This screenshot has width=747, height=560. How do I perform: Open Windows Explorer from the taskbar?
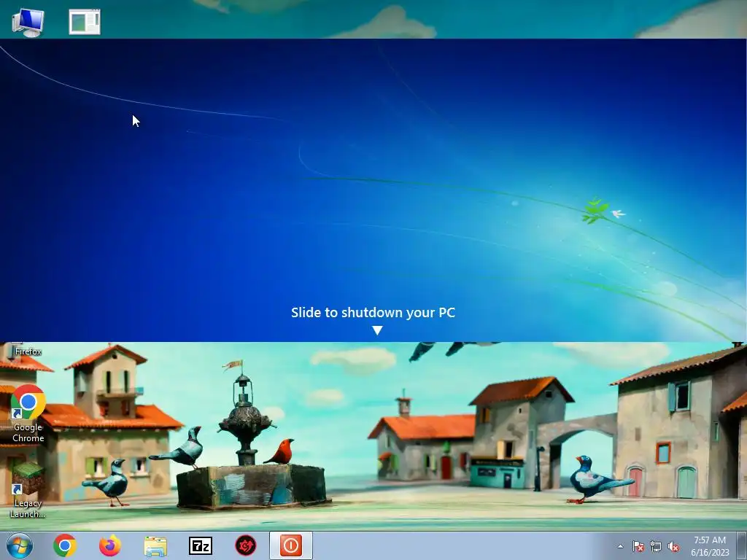click(x=155, y=546)
